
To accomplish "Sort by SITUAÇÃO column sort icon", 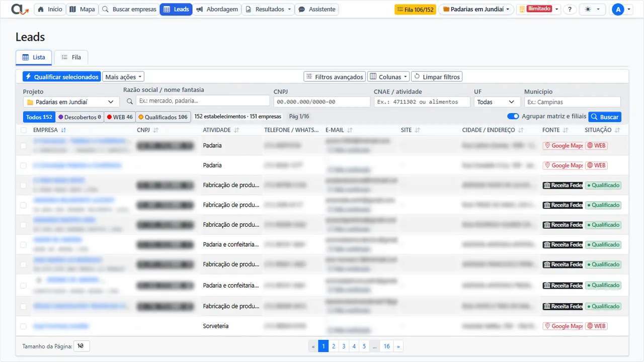I will 617,130.
